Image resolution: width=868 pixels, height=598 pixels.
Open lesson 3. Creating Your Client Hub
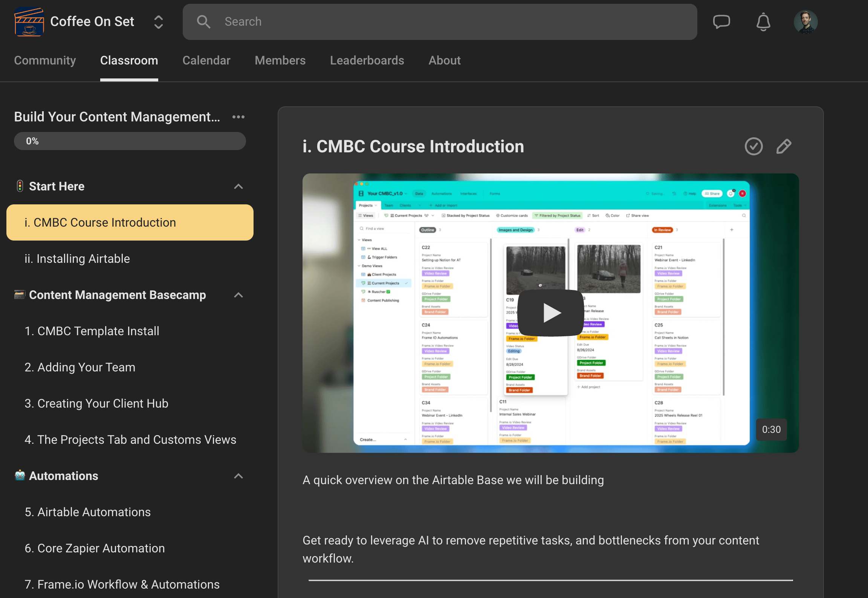[x=130, y=403]
